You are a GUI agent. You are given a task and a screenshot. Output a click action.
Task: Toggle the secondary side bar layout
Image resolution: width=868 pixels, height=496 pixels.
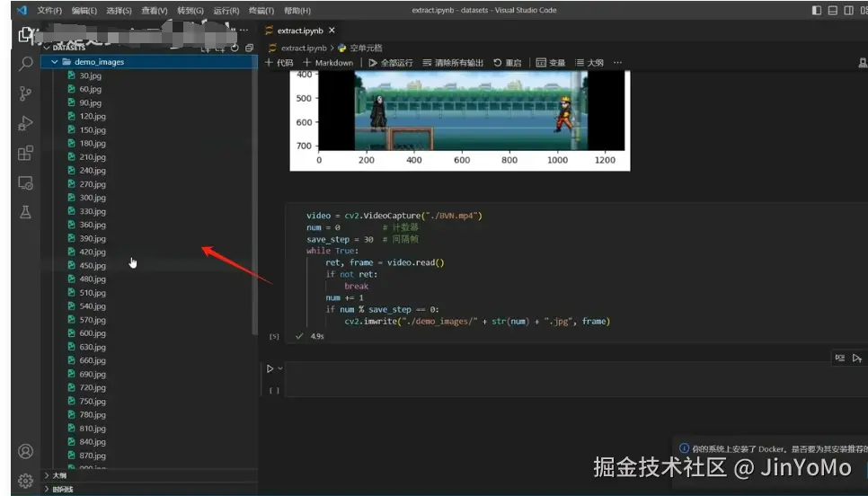[x=848, y=10]
